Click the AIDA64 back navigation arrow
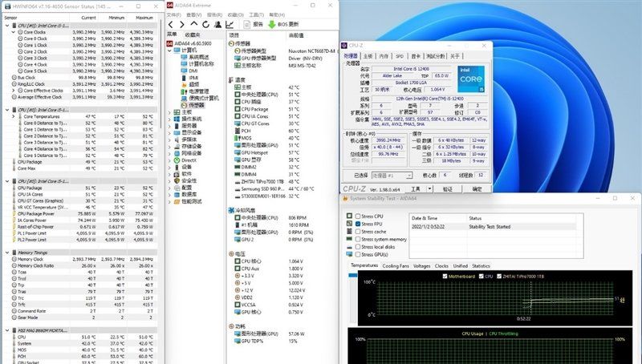This screenshot has width=642, height=364. (171, 24)
